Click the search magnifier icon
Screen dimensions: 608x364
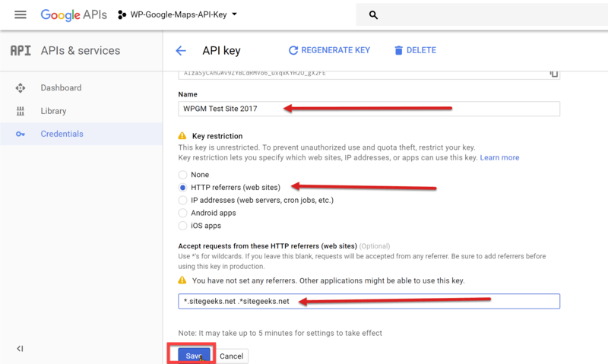coord(373,14)
